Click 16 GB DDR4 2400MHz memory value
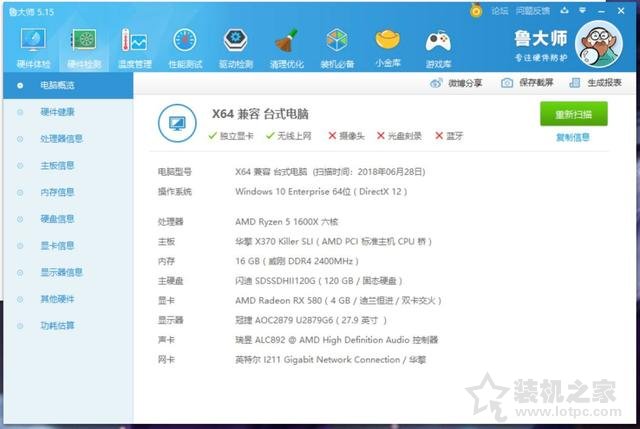The image size is (640, 429). tap(297, 261)
